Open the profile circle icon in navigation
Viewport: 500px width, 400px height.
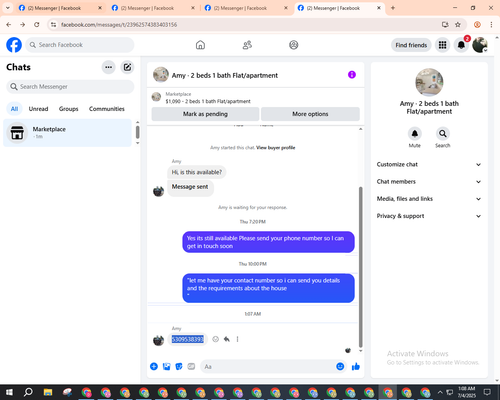[x=294, y=45]
